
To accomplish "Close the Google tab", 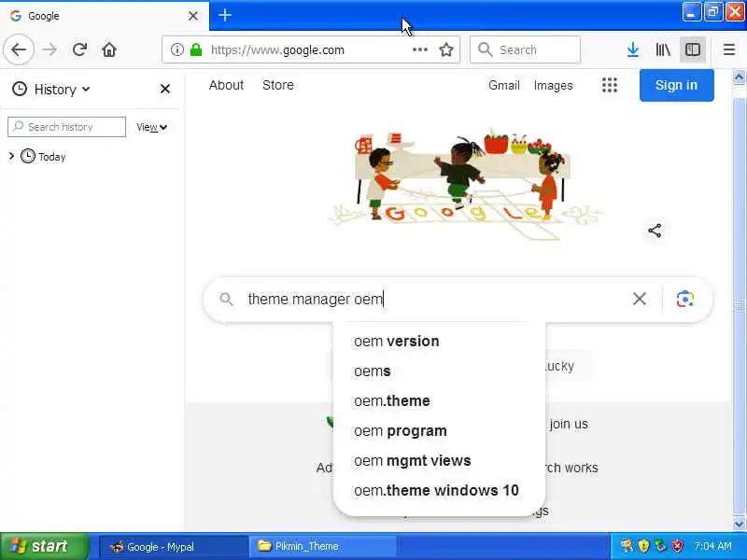I will click(x=193, y=16).
